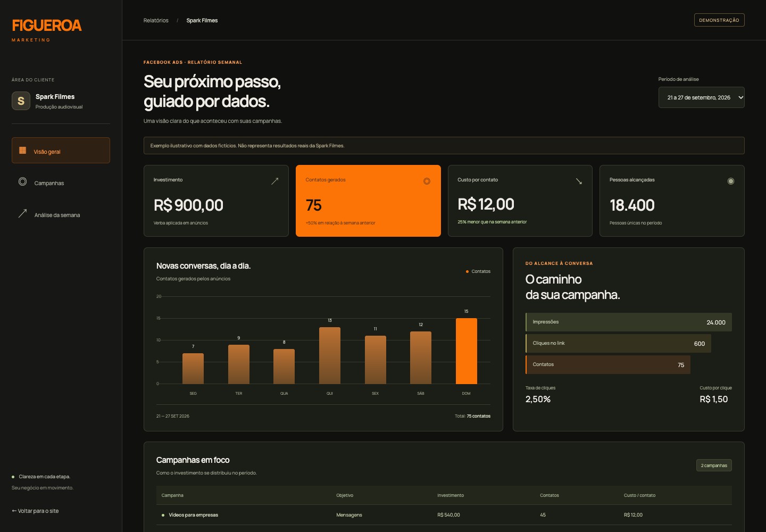Click the Análise da semana arrow icon
The height and width of the screenshot is (532, 766).
coord(22,214)
